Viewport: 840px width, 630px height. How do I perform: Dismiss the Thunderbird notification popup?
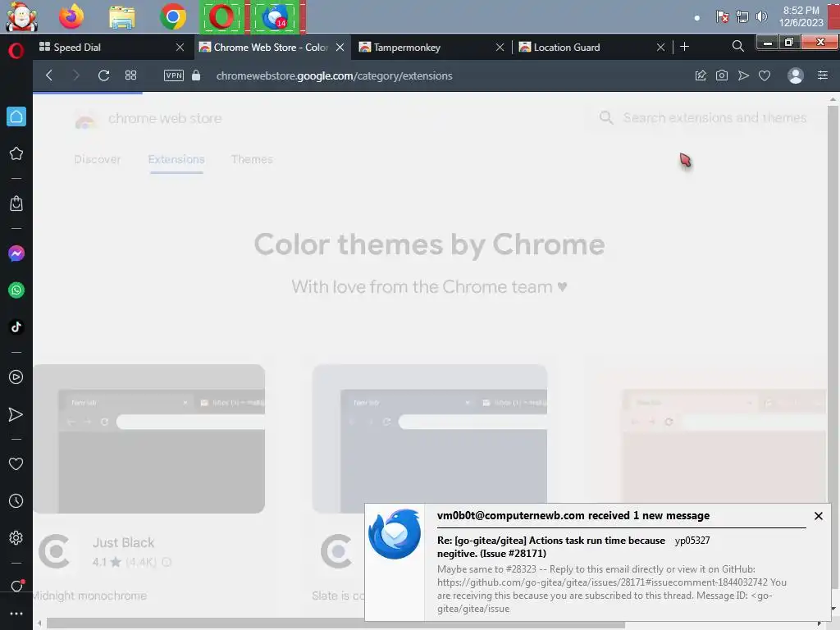[819, 516]
